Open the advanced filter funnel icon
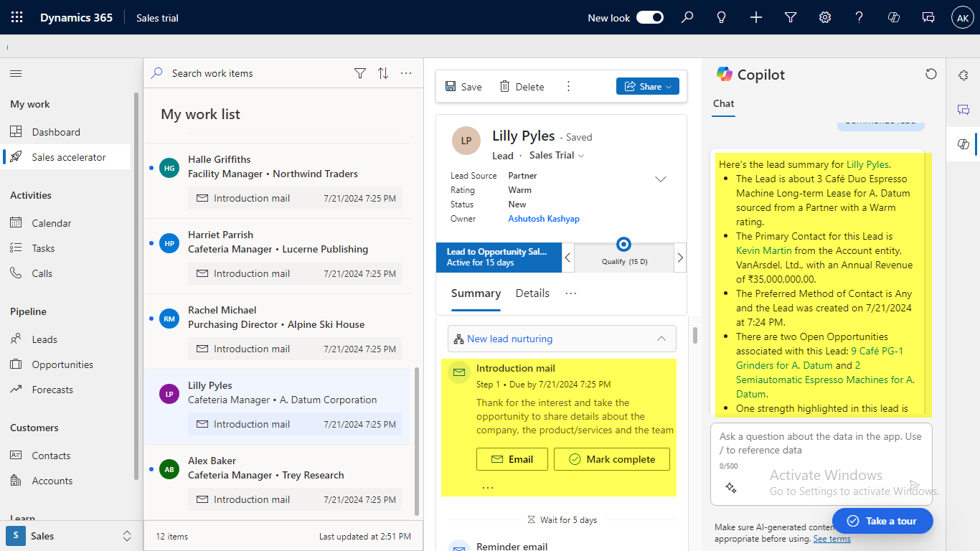Screen dimensions: 980x551 pyautogui.click(x=791, y=17)
